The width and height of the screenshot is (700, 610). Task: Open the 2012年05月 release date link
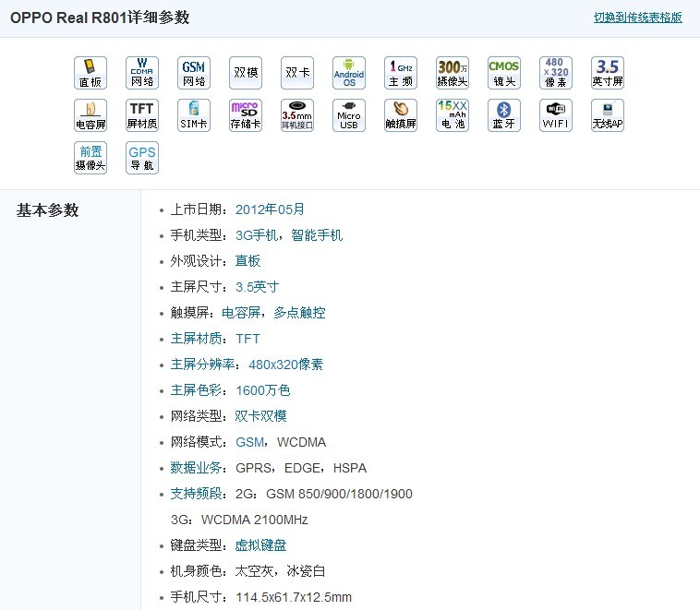point(270,209)
